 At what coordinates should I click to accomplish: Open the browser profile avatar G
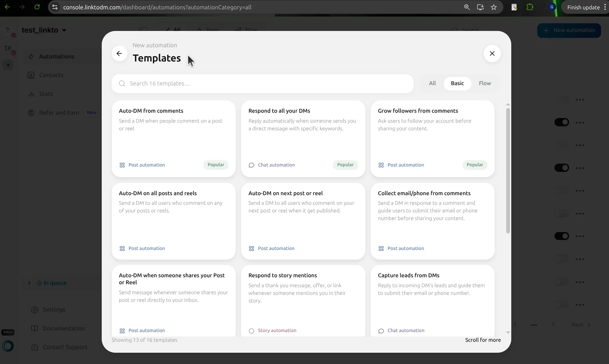tap(552, 7)
